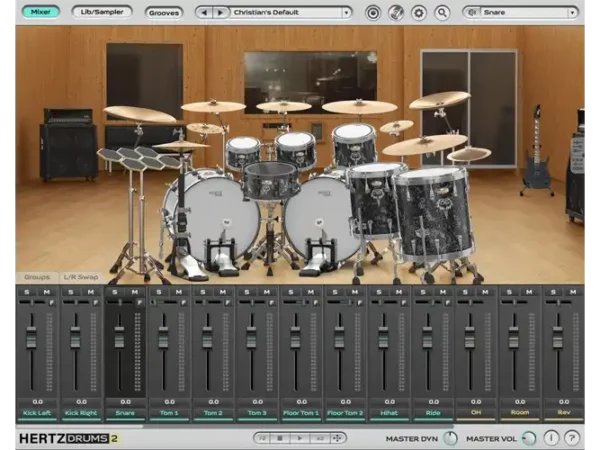Click the Kick Left volume fader
The width and height of the screenshot is (600, 450).
(32, 338)
